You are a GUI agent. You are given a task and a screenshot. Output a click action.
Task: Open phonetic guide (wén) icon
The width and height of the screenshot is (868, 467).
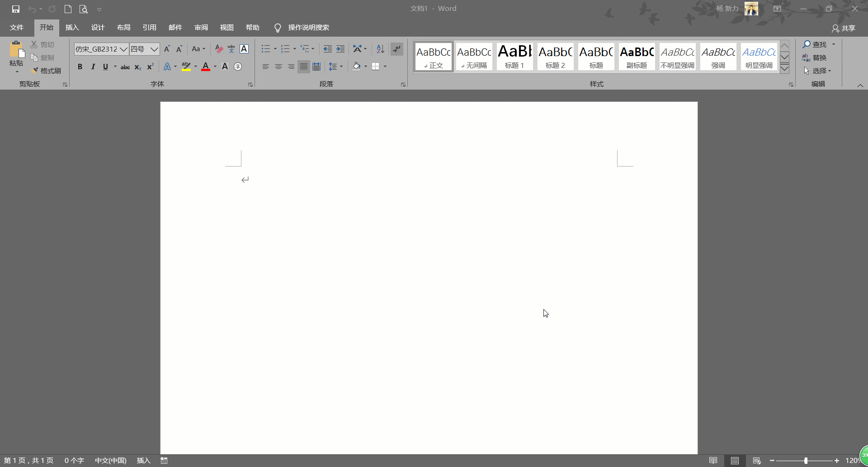231,49
